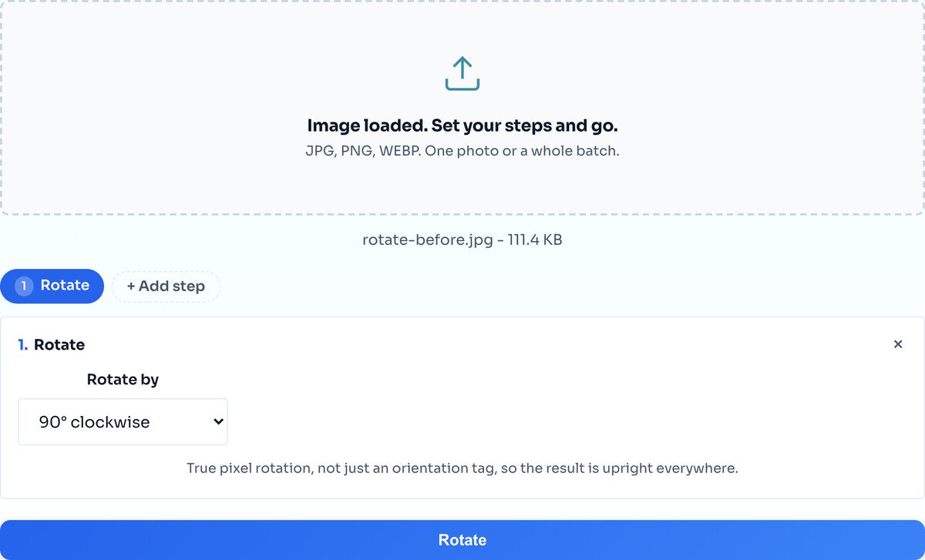The image size is (925, 560).
Task: Click the "1. Rotate" panel title
Action: (x=52, y=344)
